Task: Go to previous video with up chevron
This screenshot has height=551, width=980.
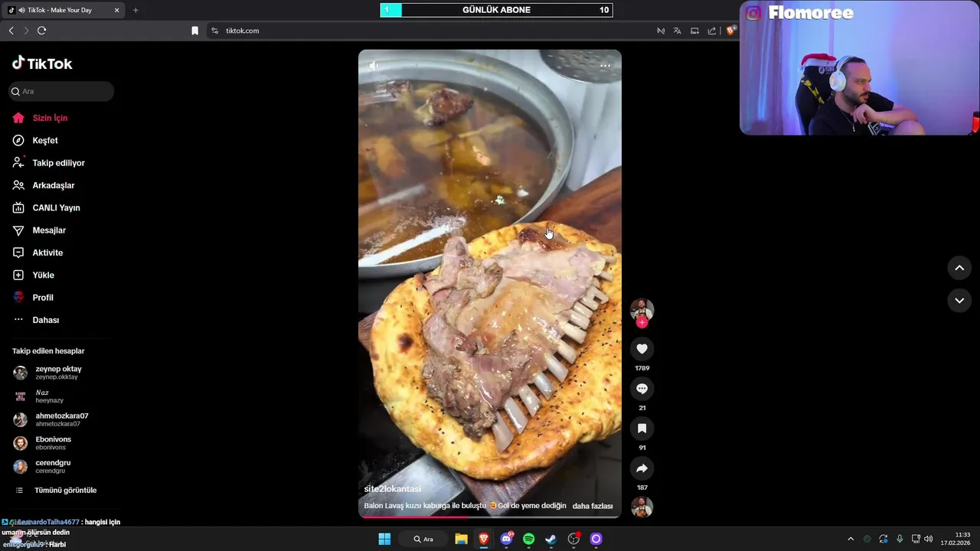Action: point(959,268)
